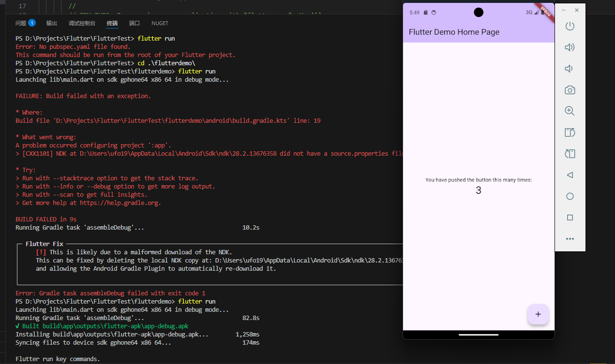Switch to the NUGET panel tab

click(x=160, y=23)
